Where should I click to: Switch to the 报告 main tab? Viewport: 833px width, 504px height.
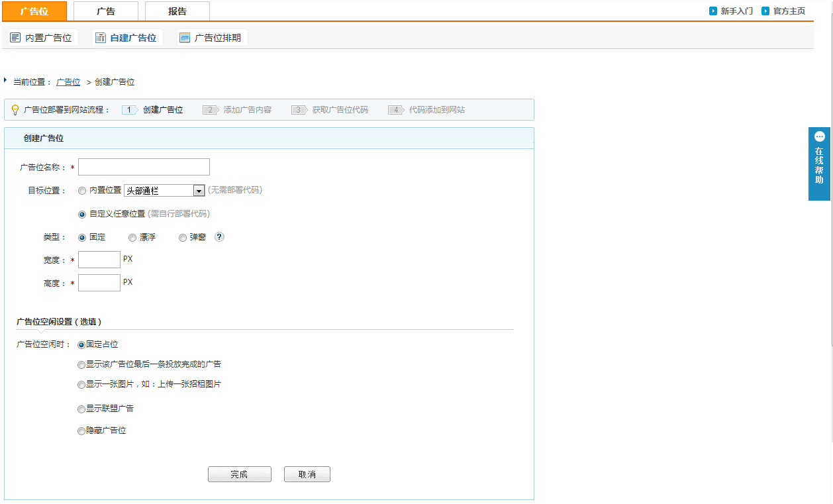[177, 11]
